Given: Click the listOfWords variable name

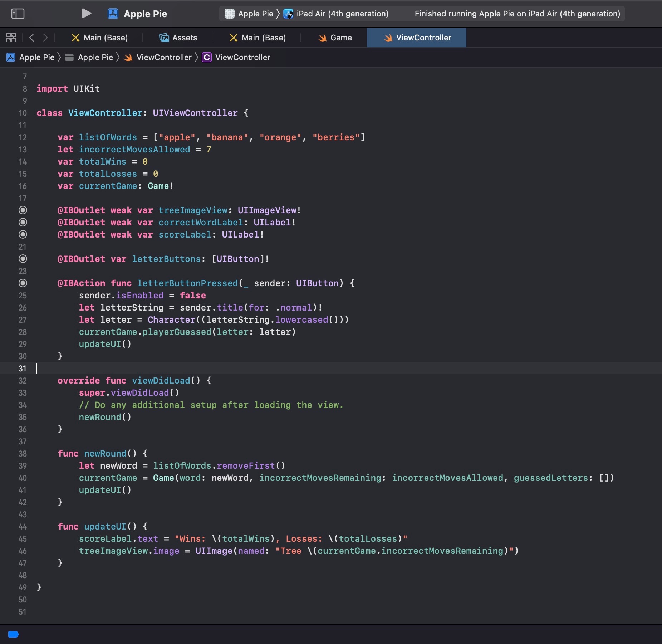Looking at the screenshot, I should [x=108, y=137].
